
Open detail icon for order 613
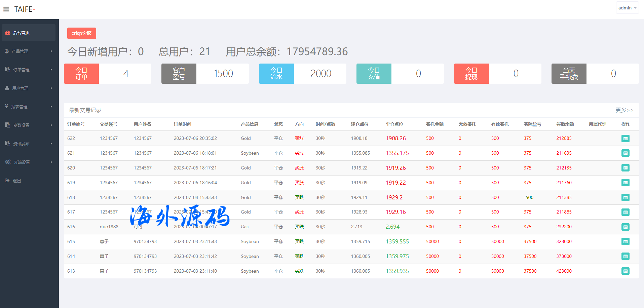tap(625, 271)
